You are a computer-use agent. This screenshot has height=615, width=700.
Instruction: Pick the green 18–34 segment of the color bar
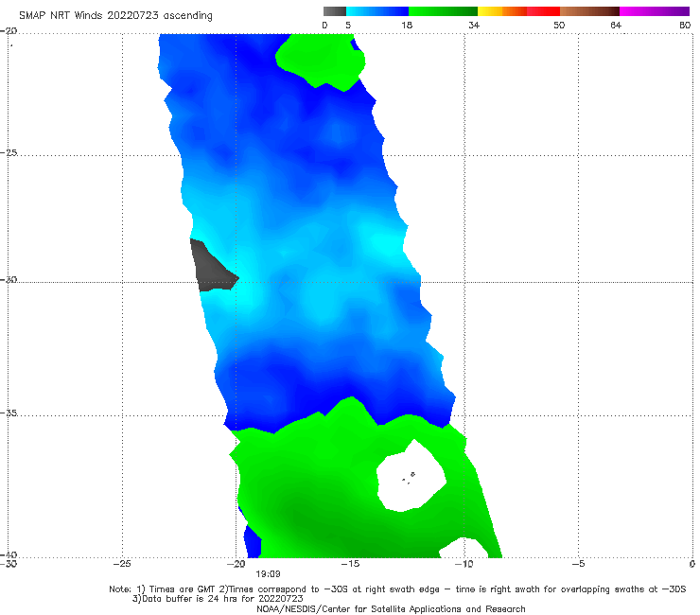point(443,11)
